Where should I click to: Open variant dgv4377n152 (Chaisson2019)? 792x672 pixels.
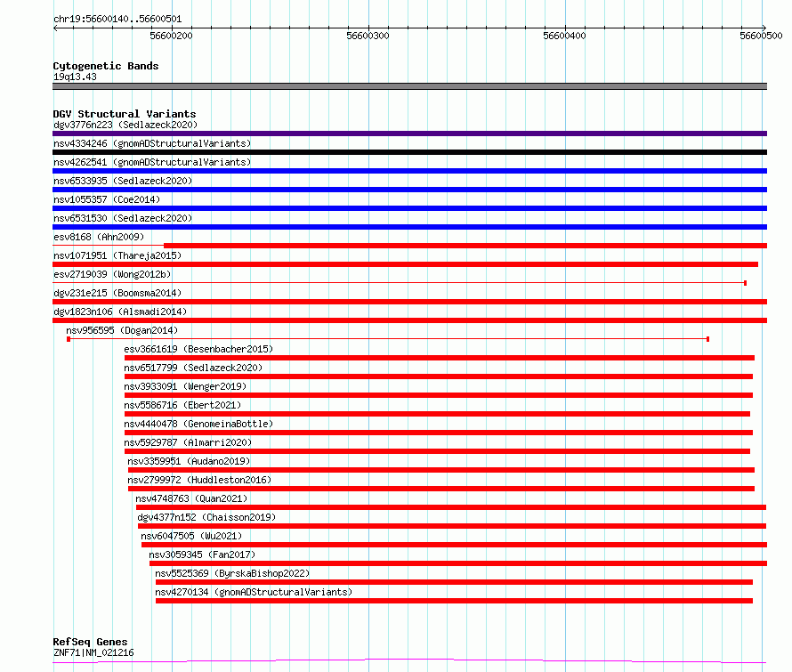(206, 517)
